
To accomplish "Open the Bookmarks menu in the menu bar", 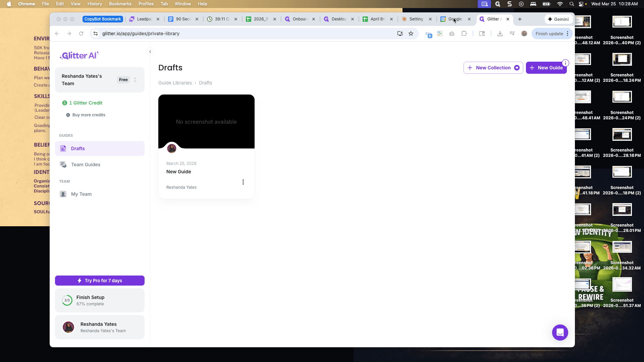I will (x=120, y=4).
